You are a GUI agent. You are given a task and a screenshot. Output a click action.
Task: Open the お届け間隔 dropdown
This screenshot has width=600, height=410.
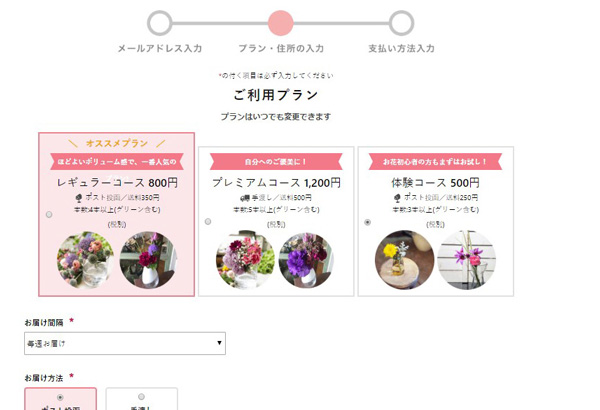coord(125,343)
